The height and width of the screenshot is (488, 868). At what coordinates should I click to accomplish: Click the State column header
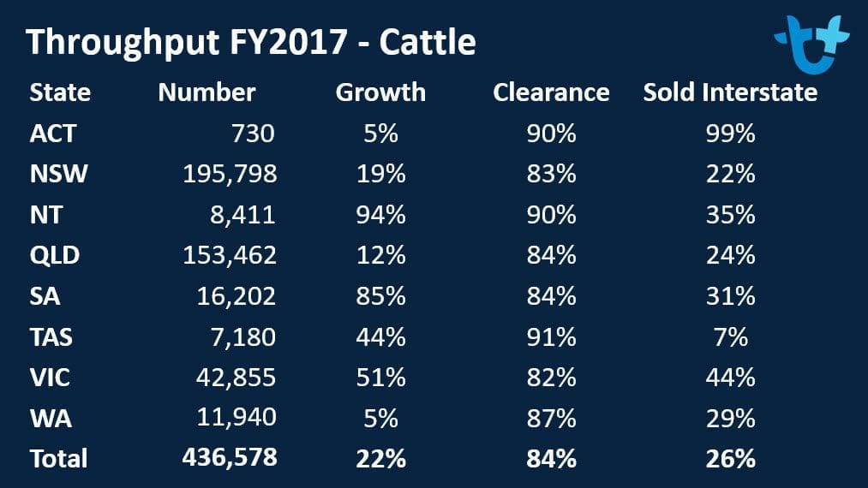(60, 92)
